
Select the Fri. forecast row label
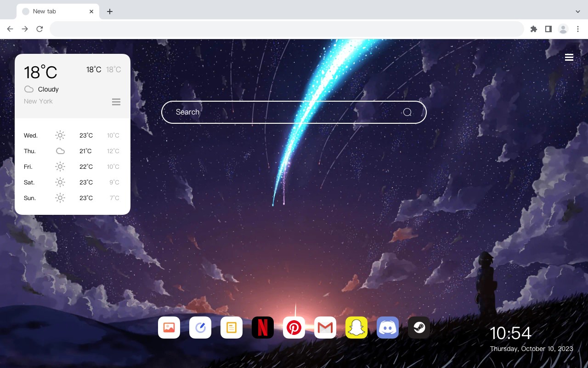click(28, 167)
